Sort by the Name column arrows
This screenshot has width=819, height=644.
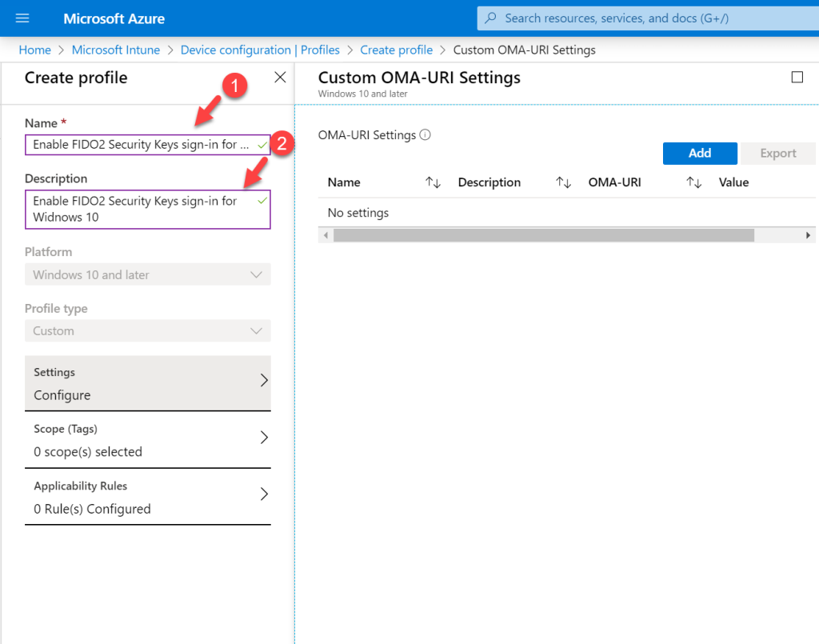coord(433,182)
